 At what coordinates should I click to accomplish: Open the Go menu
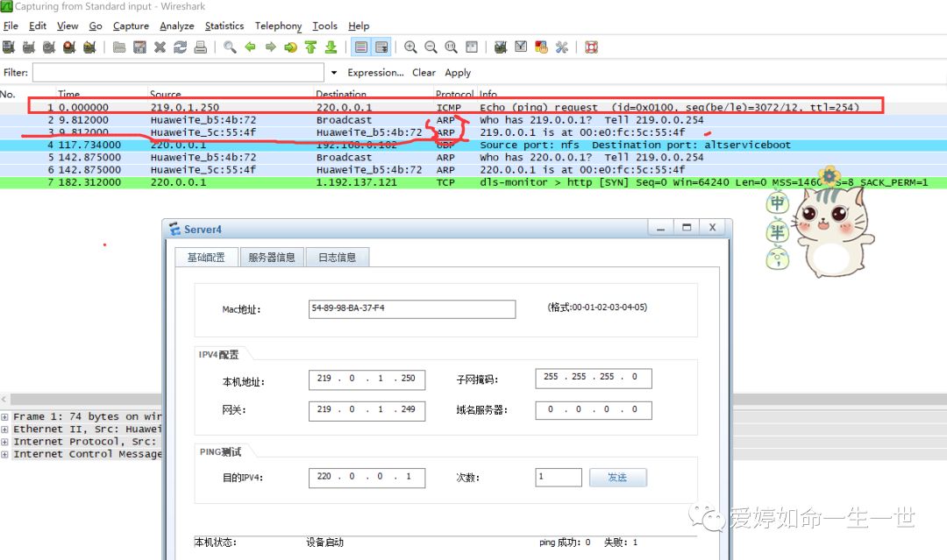(x=96, y=26)
